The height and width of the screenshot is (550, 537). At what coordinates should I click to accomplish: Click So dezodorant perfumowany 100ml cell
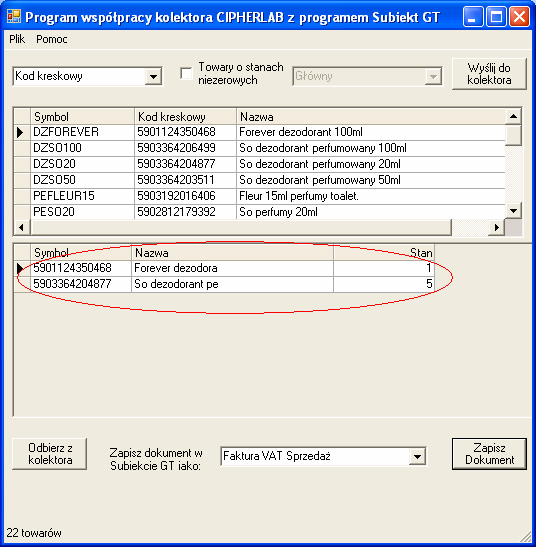[371, 148]
